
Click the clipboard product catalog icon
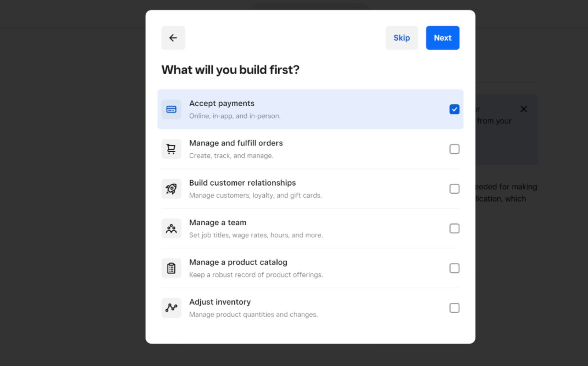(171, 268)
